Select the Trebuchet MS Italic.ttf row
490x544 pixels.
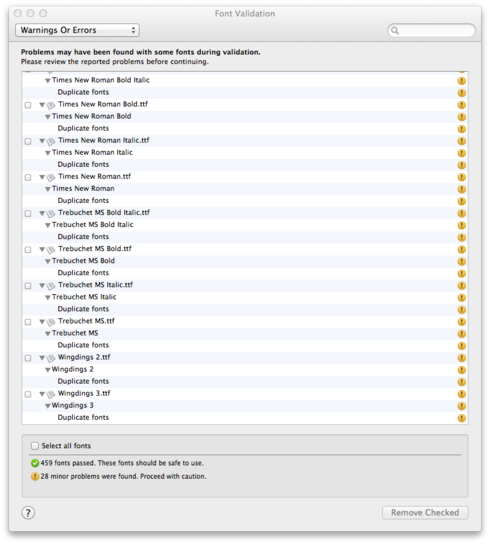click(245, 285)
